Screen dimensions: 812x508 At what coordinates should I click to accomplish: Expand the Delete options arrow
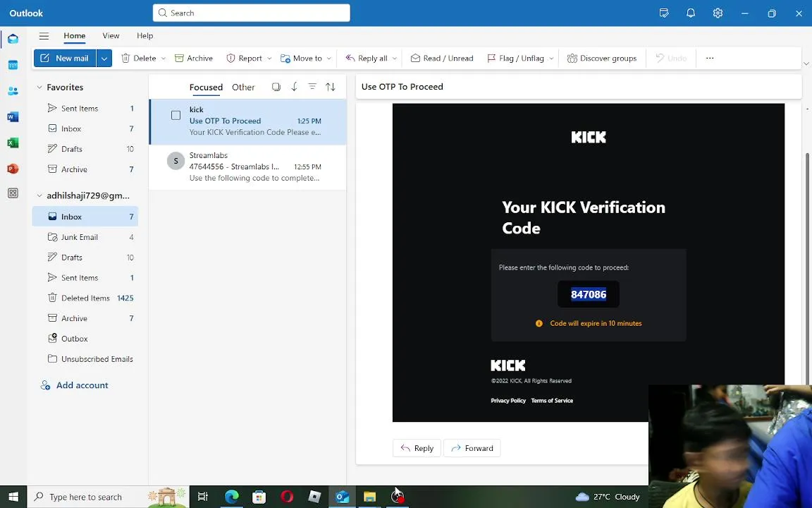pyautogui.click(x=163, y=58)
